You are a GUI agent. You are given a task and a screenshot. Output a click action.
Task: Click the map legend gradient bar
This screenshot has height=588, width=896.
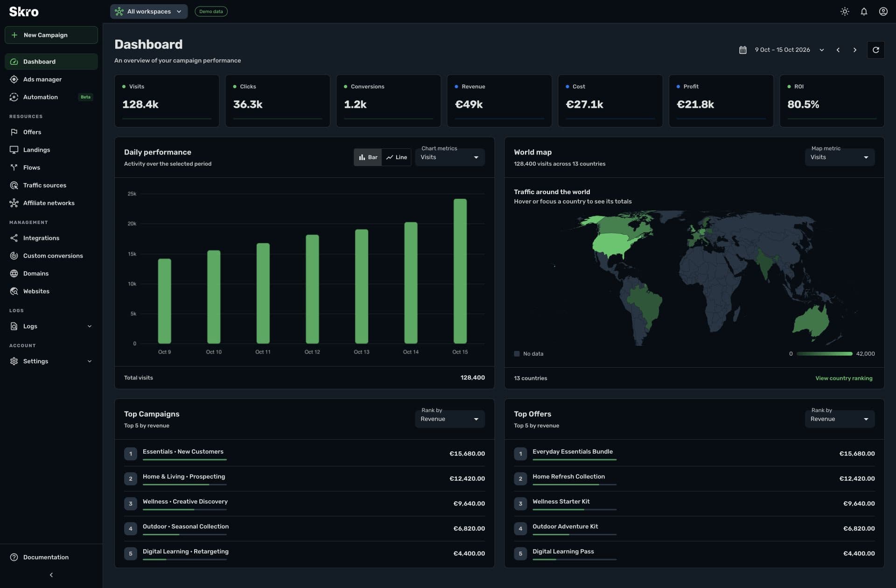pos(824,354)
